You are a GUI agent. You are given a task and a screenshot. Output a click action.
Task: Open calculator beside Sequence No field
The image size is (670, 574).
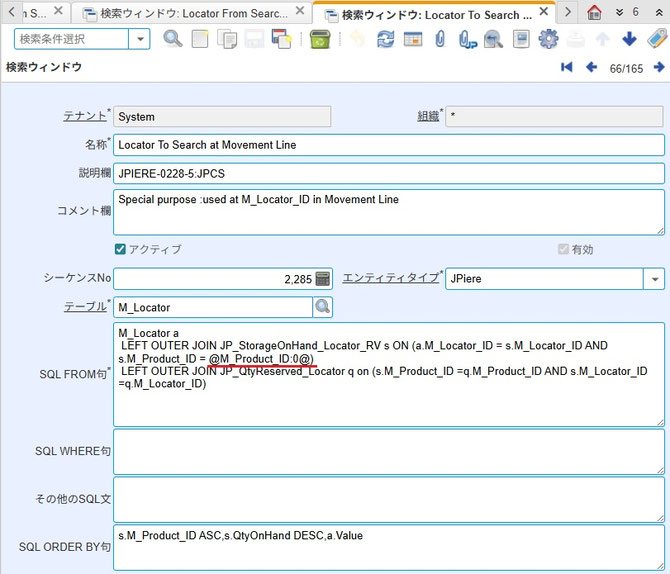323,279
